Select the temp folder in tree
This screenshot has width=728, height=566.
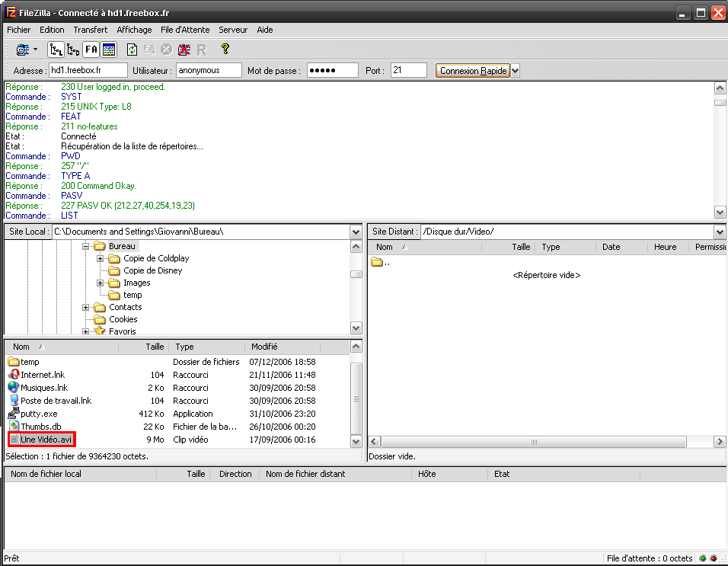click(x=133, y=296)
